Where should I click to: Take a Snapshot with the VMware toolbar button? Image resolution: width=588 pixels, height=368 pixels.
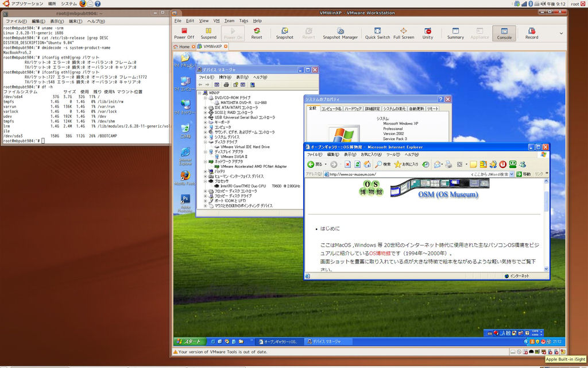click(285, 33)
